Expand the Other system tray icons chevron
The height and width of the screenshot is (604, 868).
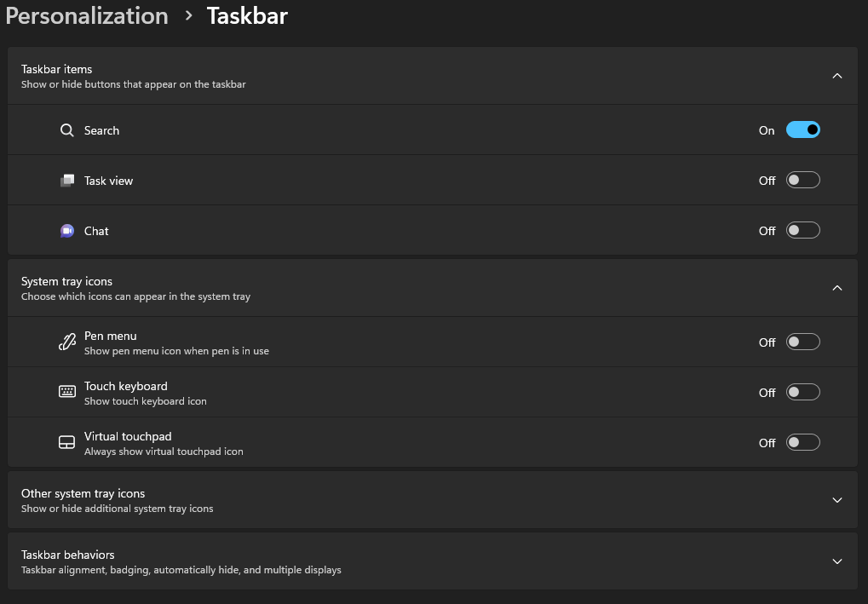(836, 500)
